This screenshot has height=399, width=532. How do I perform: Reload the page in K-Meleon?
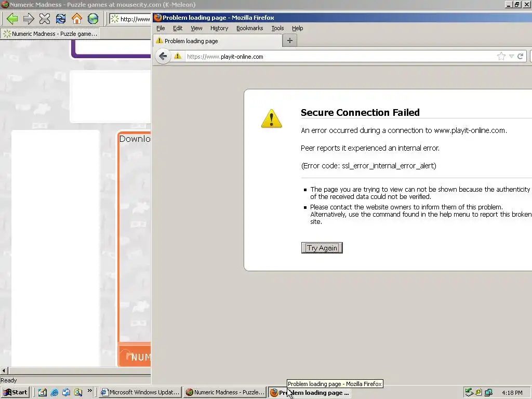click(61, 19)
